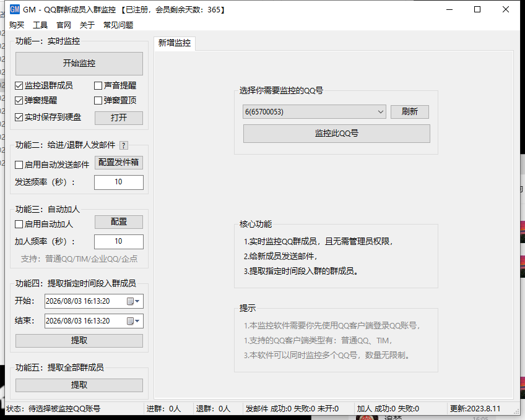Image resolution: width=525 pixels, height=420 pixels.
Task: Click 配置 button for 自动加人
Action: coord(119,222)
